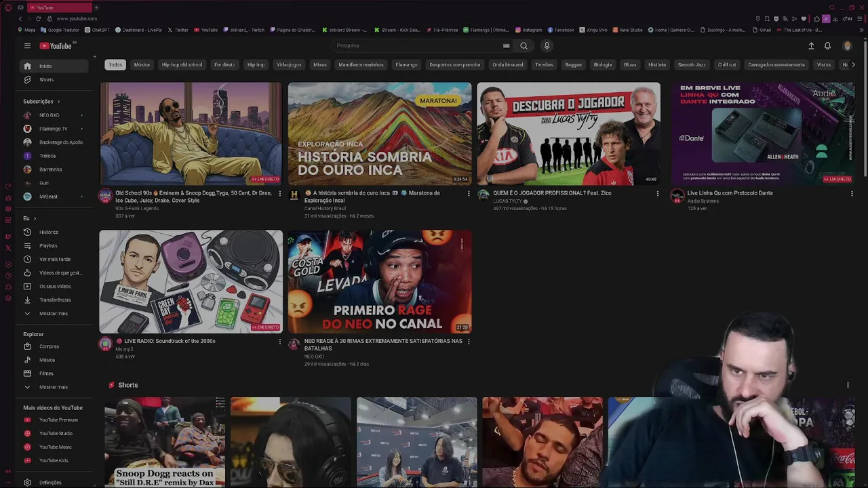
Task: Open options menu for the NEO REAGE video
Action: point(468,342)
